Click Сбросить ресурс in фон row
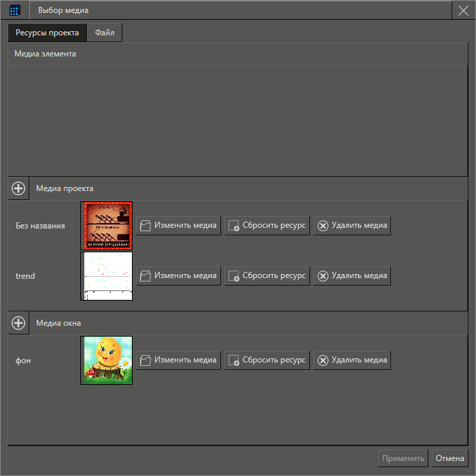This screenshot has width=476, height=476. 267,360
